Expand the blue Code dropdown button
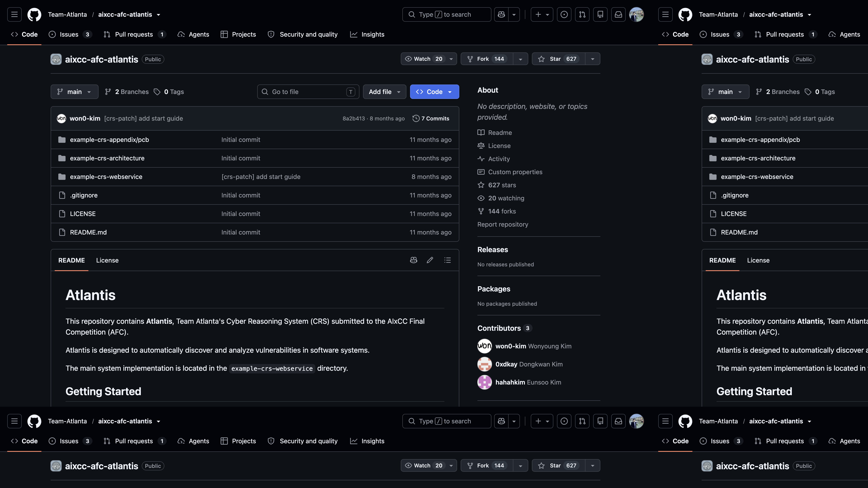Image resolution: width=868 pixels, height=488 pixels. click(434, 91)
